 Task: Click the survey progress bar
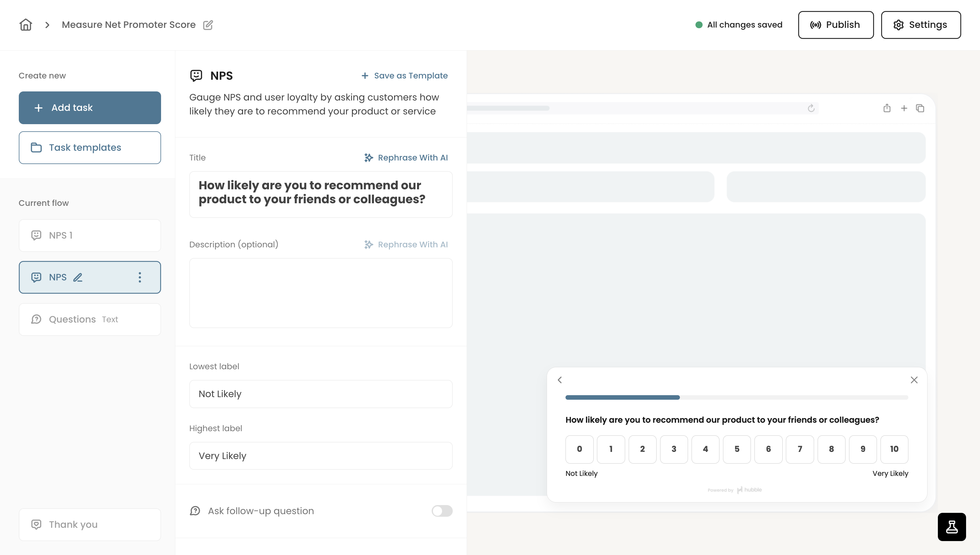pyautogui.click(x=737, y=397)
